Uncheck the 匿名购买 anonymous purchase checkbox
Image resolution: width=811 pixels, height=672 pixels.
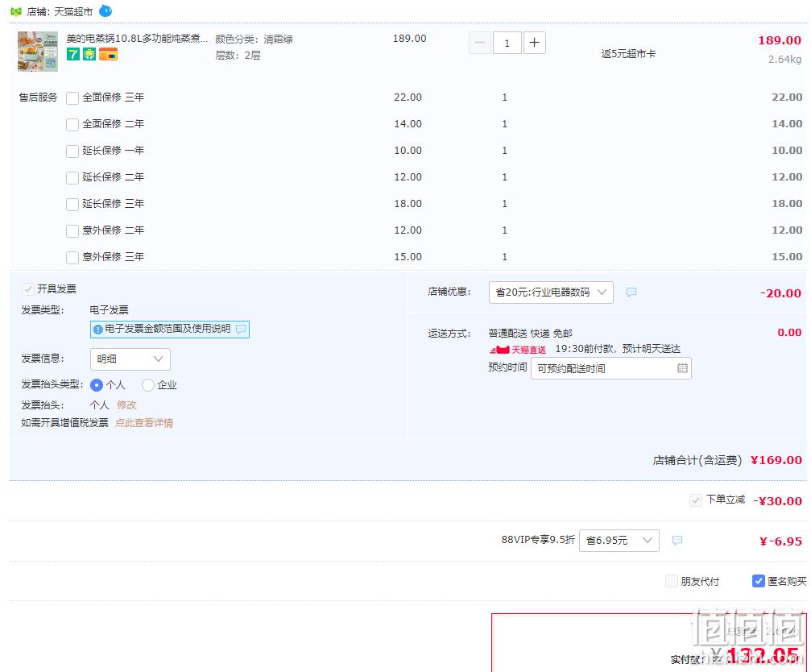click(758, 581)
